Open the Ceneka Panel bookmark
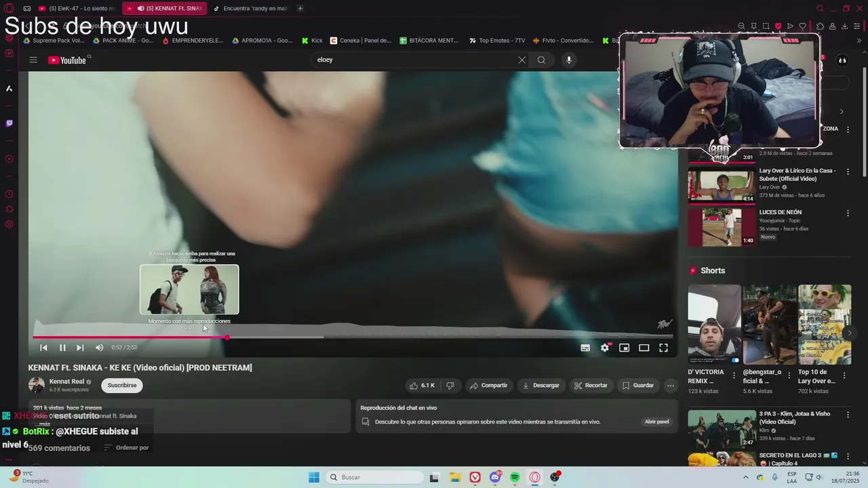The width and height of the screenshot is (868, 488). tap(360, 41)
